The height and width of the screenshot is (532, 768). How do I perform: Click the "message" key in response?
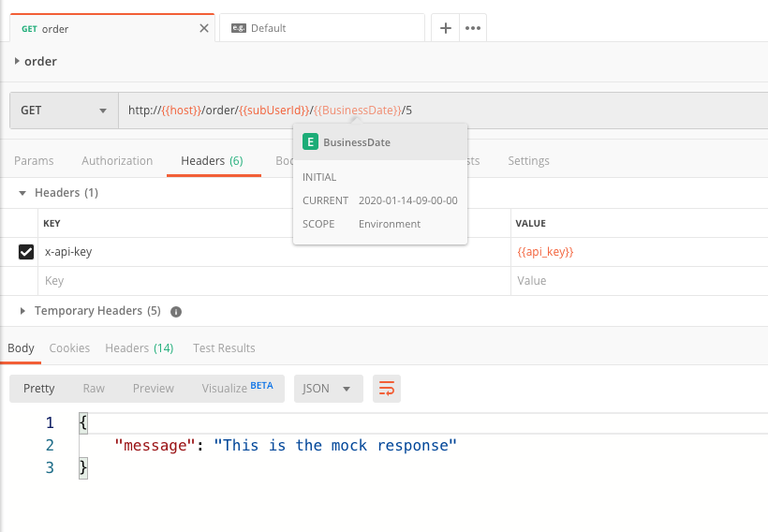point(155,445)
